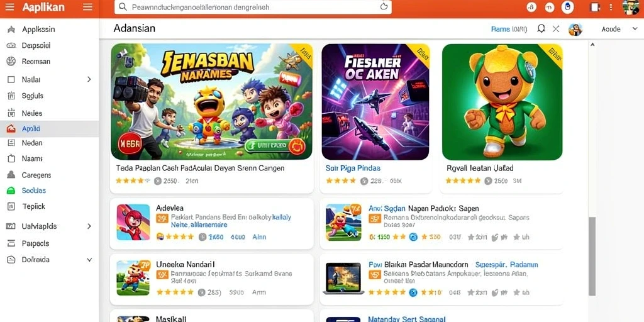Collapse the Dolireida dropdown arrow

click(89, 260)
